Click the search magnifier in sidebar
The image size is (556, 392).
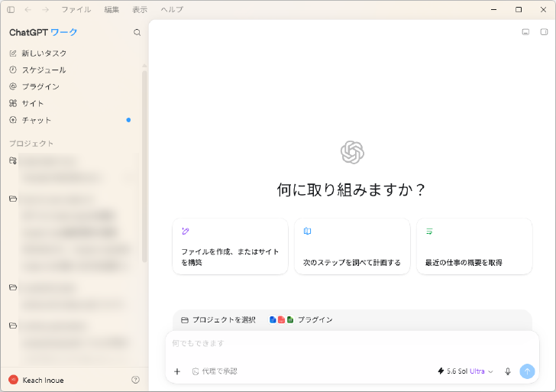coord(137,33)
